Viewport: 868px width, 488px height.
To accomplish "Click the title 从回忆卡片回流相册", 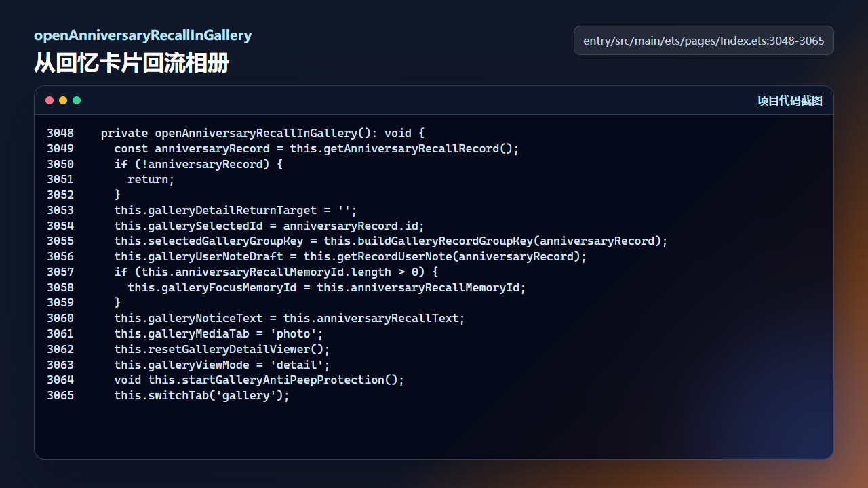I will [132, 64].
